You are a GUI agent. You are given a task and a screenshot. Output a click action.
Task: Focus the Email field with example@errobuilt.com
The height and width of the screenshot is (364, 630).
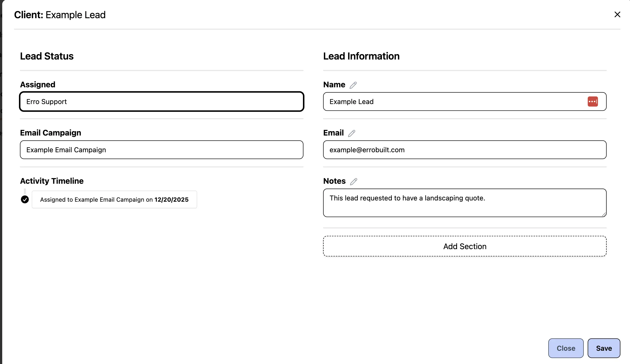coord(464,150)
